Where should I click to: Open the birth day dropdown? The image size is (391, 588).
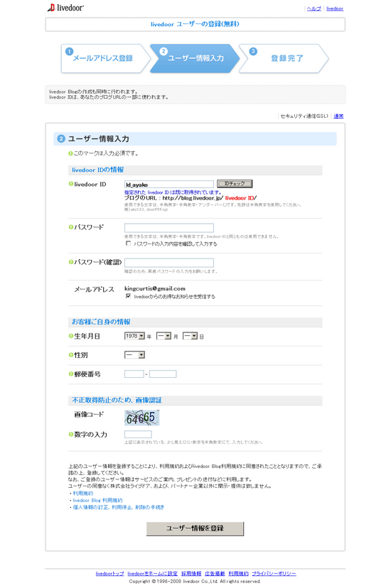coord(190,336)
